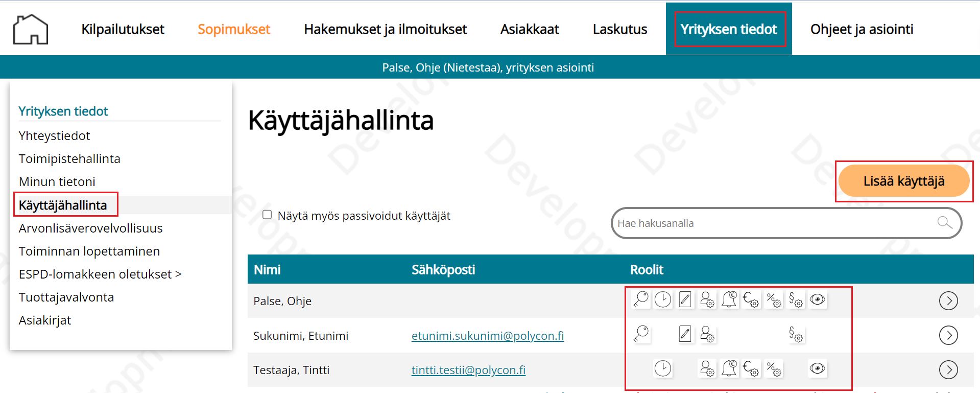Open the Kilpailutukset tab
The height and width of the screenshot is (393, 980).
click(x=123, y=29)
